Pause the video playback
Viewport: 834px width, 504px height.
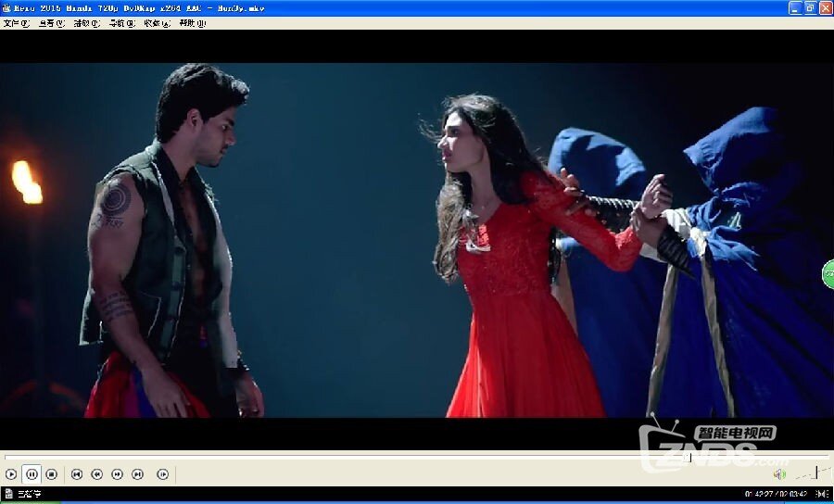point(32,474)
